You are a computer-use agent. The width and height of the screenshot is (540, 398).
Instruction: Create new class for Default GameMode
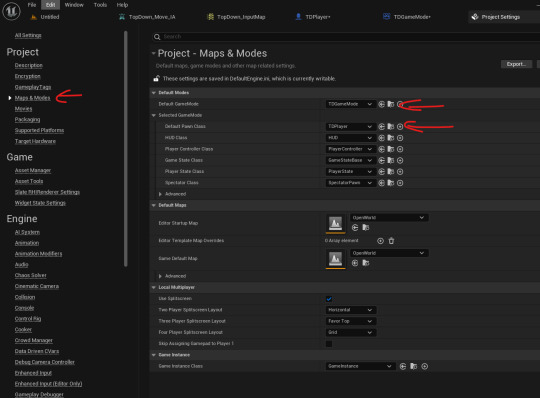(x=400, y=104)
